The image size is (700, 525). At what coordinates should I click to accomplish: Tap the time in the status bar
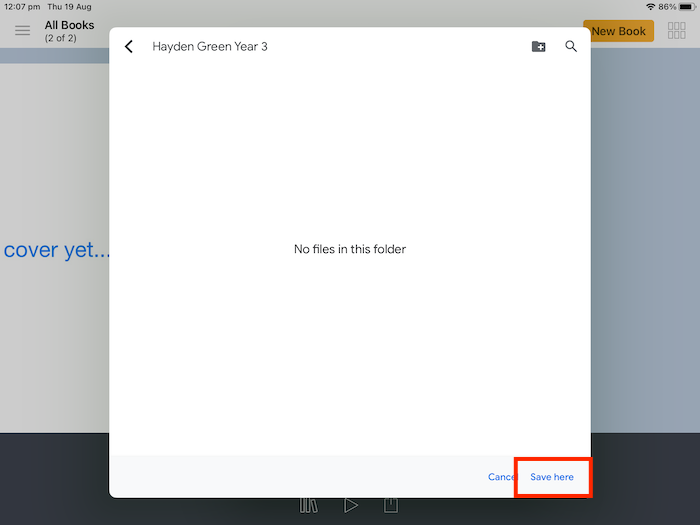pyautogui.click(x=19, y=7)
